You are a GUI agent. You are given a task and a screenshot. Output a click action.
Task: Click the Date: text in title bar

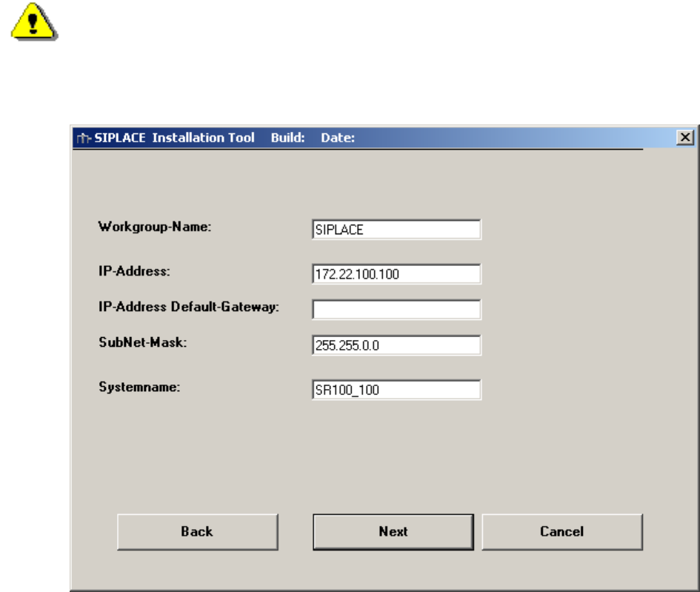tap(338, 138)
